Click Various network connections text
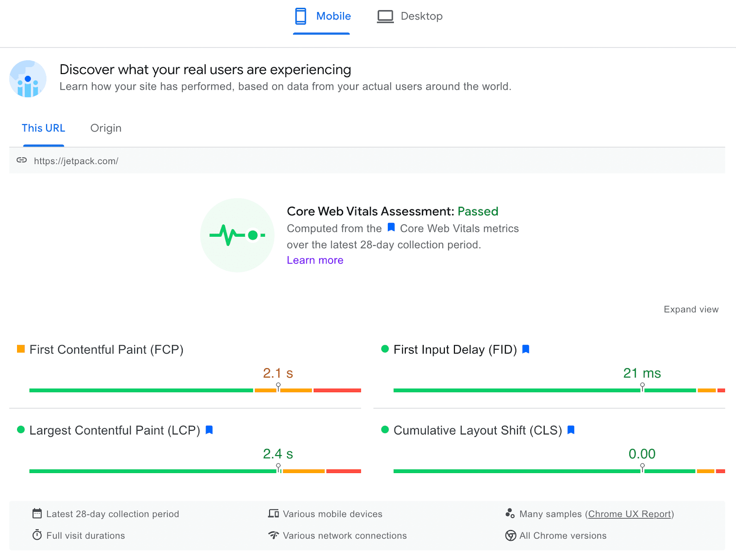Screen dimensions: 736x560 (345, 536)
